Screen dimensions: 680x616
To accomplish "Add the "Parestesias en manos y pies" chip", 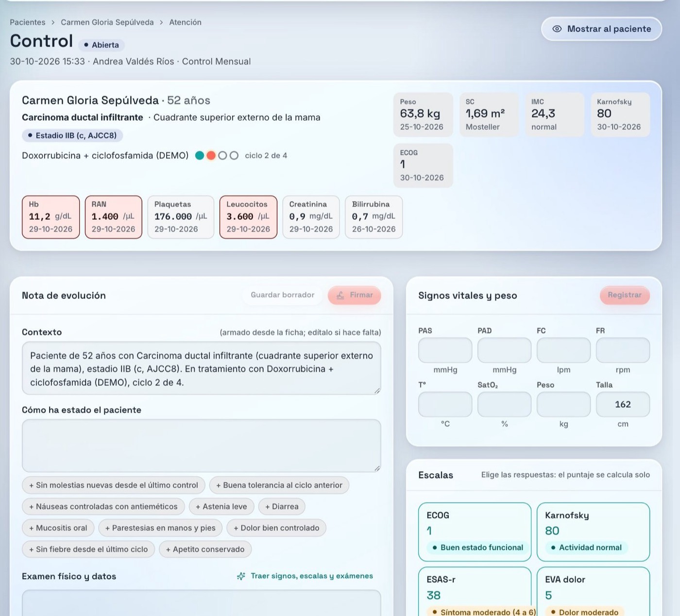I will pyautogui.click(x=160, y=528).
